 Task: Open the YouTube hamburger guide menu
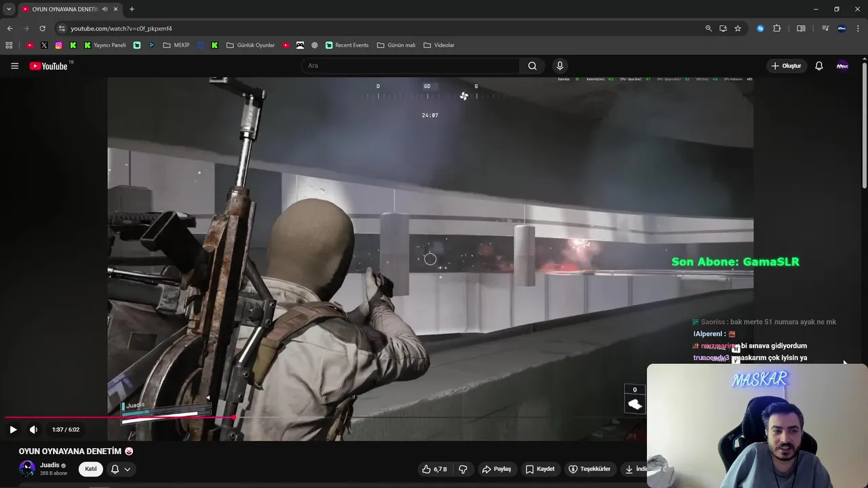(14, 66)
